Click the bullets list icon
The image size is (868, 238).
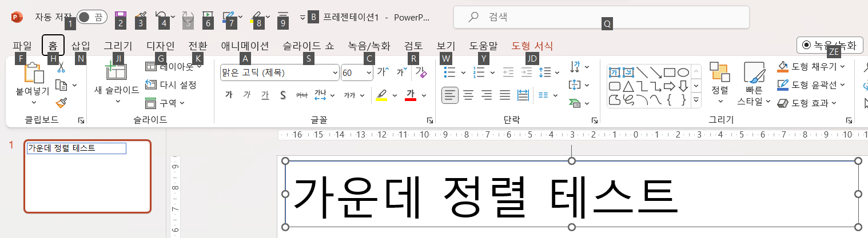(x=450, y=72)
